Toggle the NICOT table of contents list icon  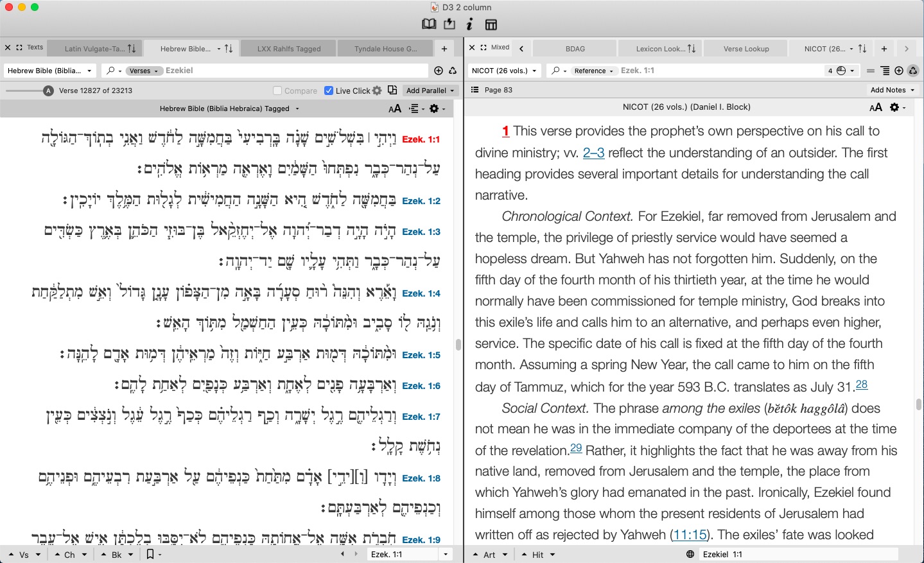(x=475, y=90)
